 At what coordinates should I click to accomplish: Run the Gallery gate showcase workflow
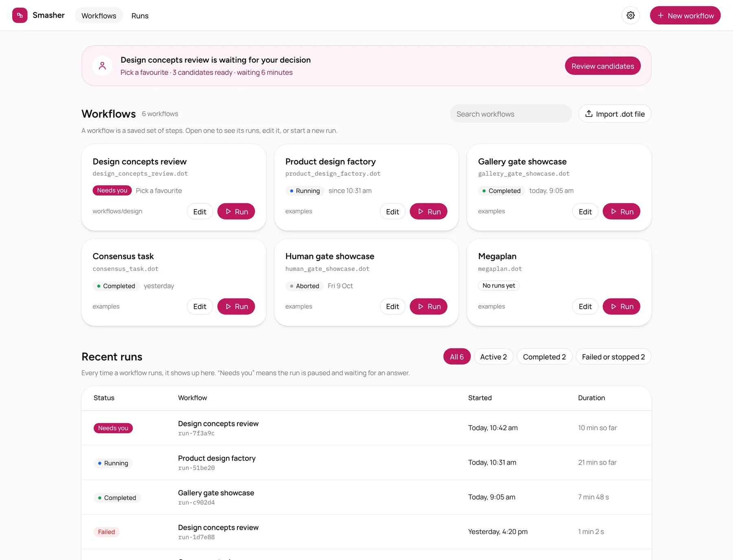coord(621,211)
